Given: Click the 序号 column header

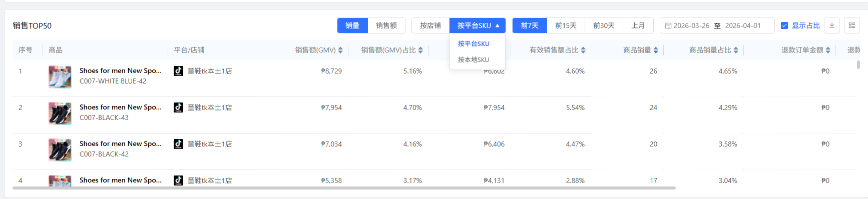Looking at the screenshot, I should (26, 50).
